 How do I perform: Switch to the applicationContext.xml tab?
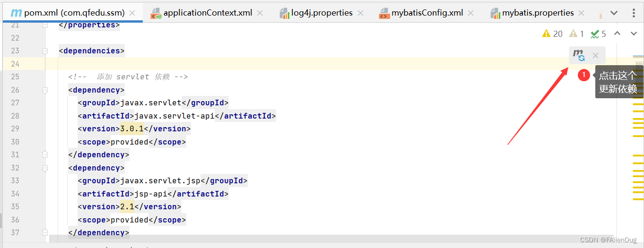(208, 13)
